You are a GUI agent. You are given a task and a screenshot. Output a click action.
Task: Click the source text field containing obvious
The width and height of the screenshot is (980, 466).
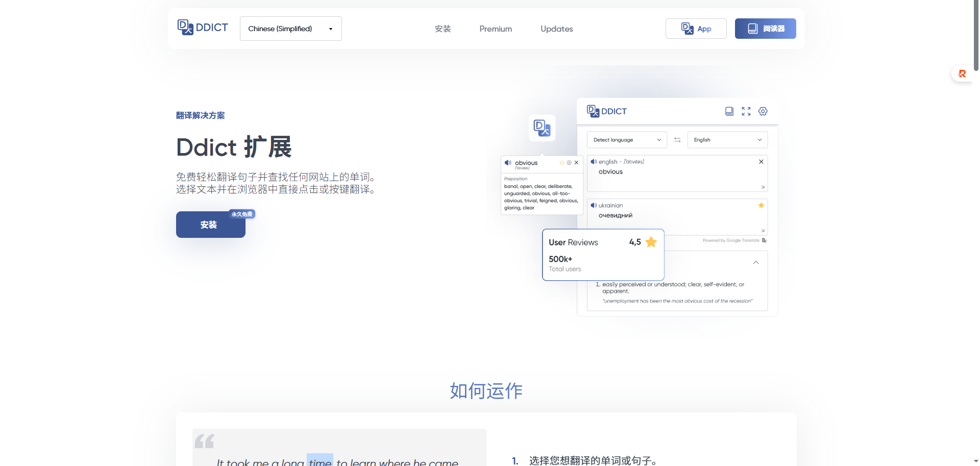[x=677, y=174]
